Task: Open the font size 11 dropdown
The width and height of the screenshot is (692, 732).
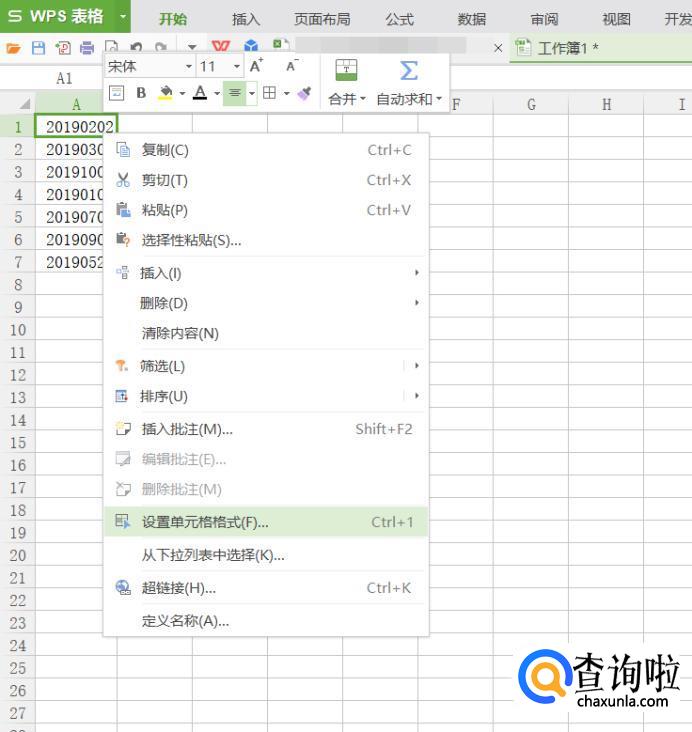Action: tap(237, 66)
